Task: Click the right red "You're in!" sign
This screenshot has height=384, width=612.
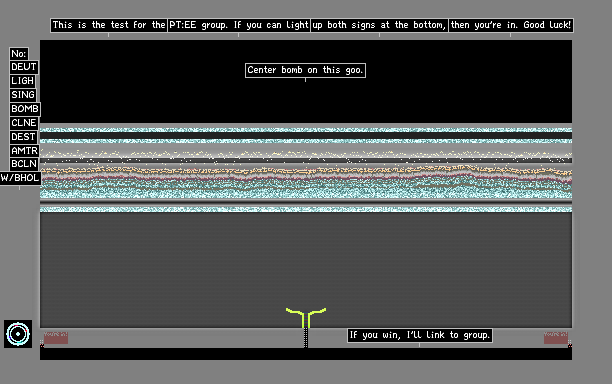Action: tap(556, 338)
